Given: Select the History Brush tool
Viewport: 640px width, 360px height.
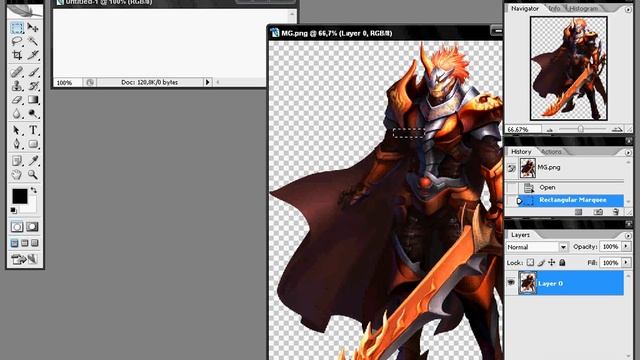Looking at the screenshot, I should (x=33, y=86).
